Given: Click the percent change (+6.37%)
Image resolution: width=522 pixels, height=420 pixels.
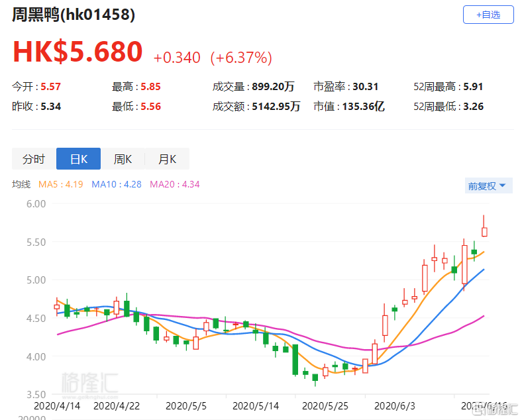Looking at the screenshot, I should [241, 58].
